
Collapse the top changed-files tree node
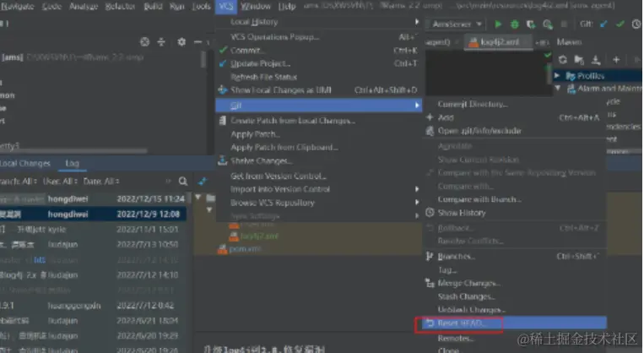pos(198,198)
